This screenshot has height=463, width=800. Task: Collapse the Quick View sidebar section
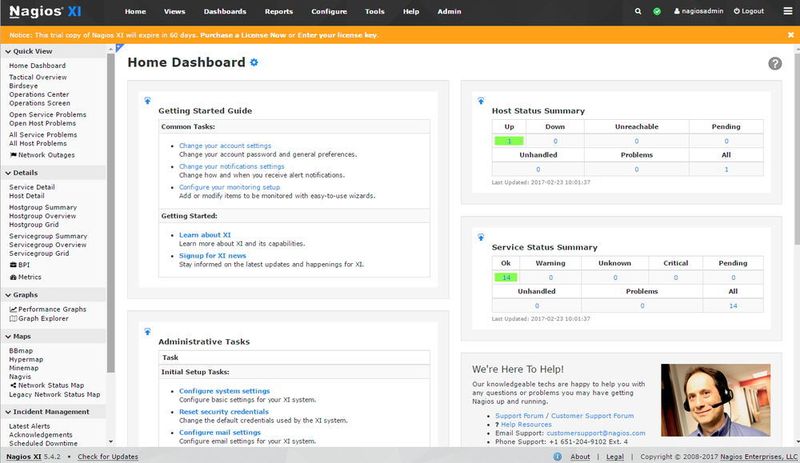29,52
